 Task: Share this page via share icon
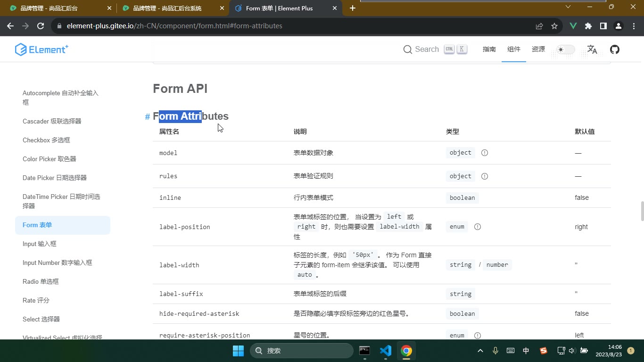coord(539,26)
